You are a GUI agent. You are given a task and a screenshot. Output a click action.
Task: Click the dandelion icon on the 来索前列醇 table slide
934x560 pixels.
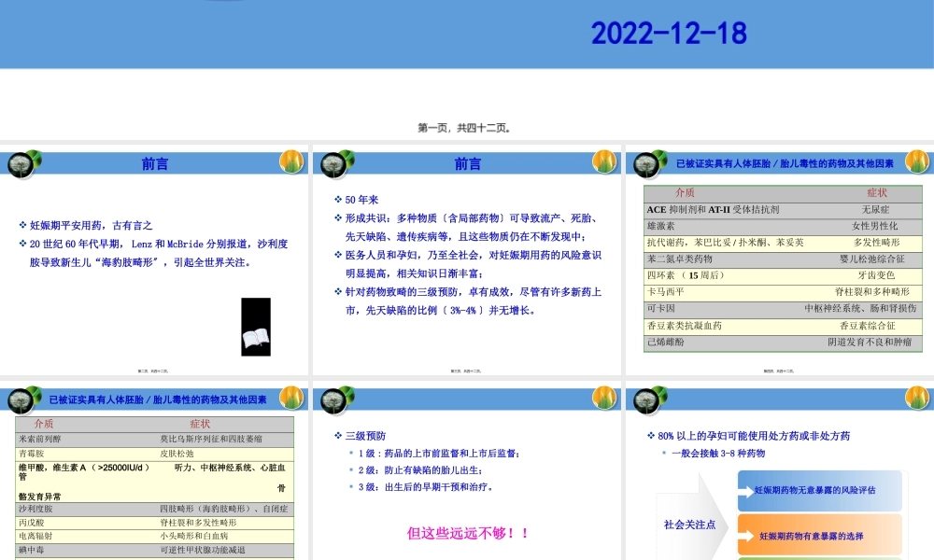click(24, 401)
